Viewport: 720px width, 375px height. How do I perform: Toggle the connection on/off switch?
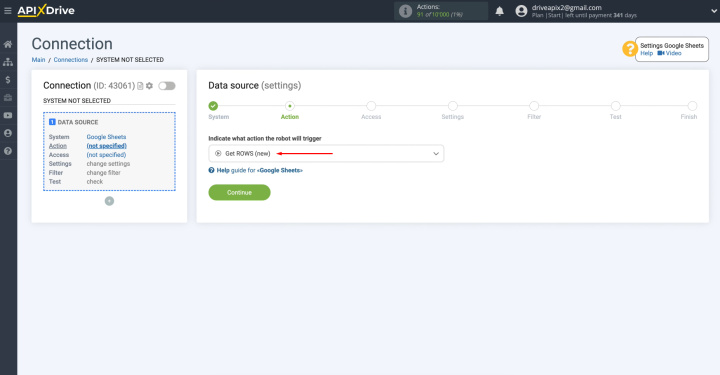tap(167, 86)
